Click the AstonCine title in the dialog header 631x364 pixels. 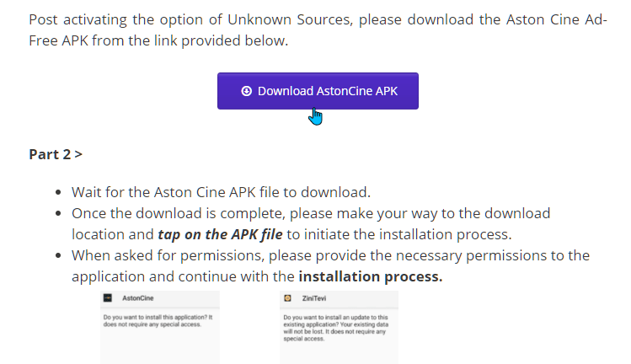point(138,298)
